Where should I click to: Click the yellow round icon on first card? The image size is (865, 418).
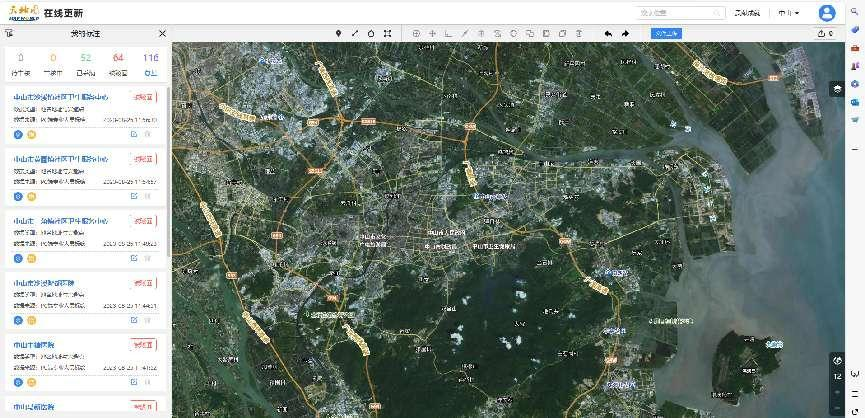click(31, 135)
